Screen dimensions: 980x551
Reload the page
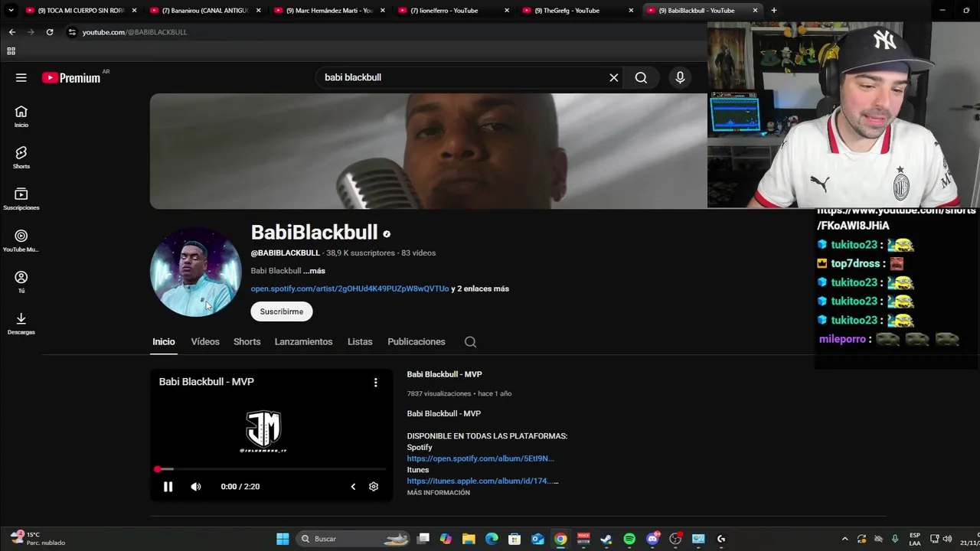[50, 32]
